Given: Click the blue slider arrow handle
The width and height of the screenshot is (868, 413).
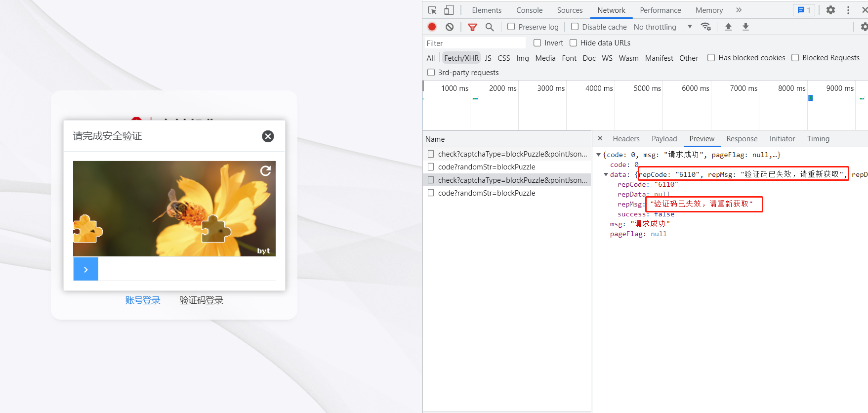Looking at the screenshot, I should (86, 269).
